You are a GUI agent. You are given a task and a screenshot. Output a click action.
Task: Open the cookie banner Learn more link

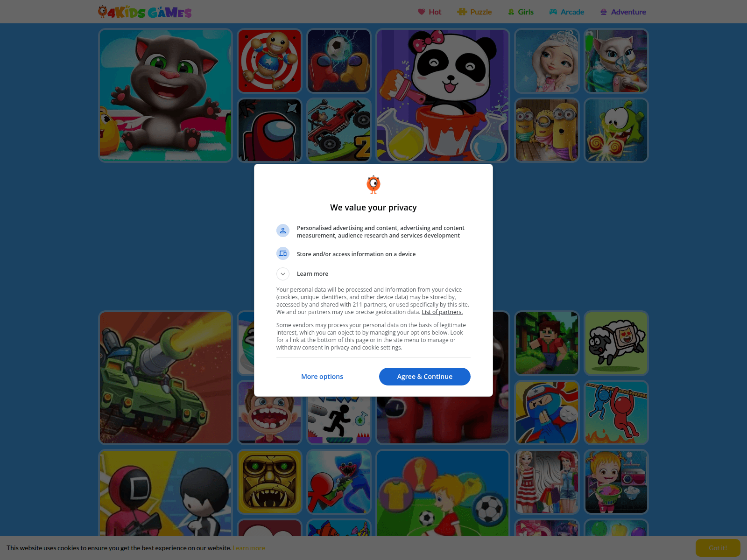point(249,548)
